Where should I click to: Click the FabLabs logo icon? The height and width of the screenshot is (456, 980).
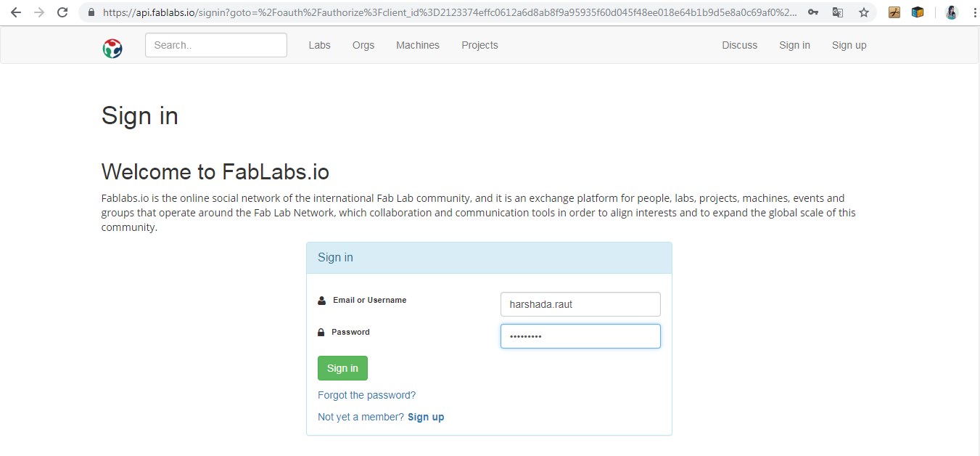[112, 48]
